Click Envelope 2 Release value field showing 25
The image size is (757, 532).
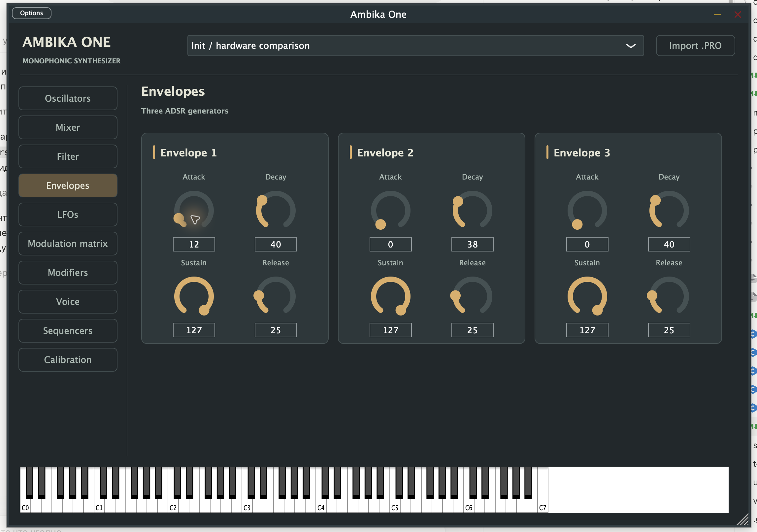473,330
